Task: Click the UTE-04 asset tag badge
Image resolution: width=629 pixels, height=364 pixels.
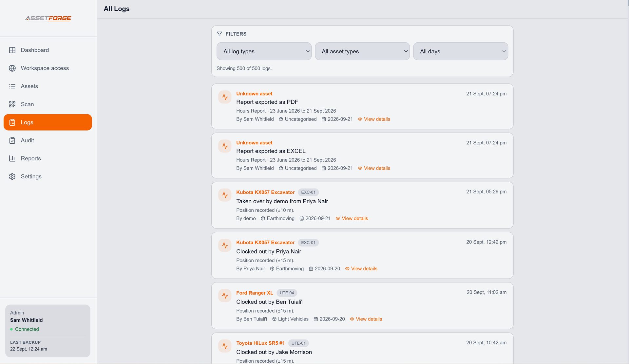Action: pos(287,293)
